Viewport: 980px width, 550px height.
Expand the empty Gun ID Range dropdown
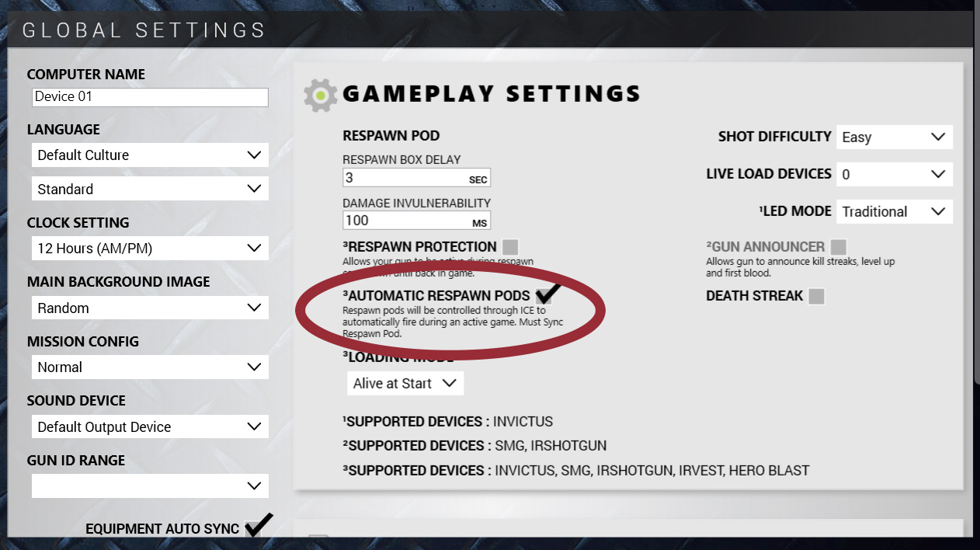(150, 486)
